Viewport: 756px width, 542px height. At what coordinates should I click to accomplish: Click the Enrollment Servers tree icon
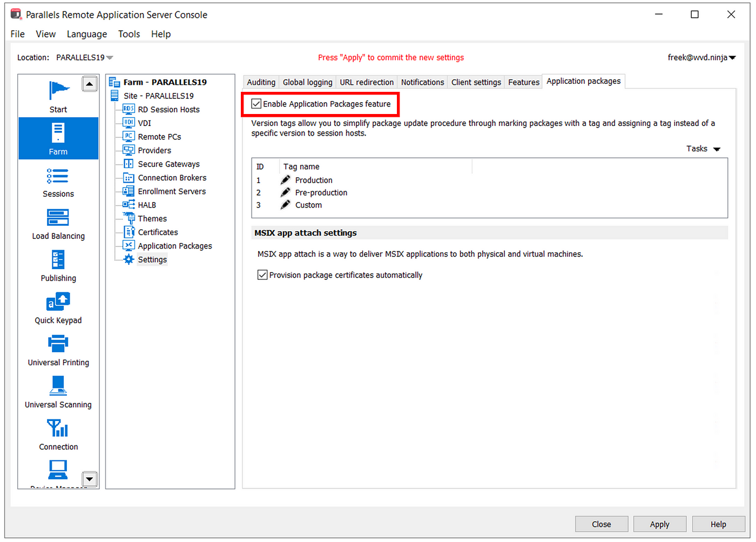[x=129, y=191]
